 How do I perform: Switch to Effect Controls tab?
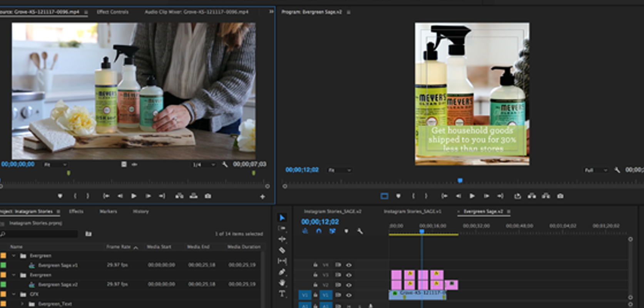[x=112, y=12]
